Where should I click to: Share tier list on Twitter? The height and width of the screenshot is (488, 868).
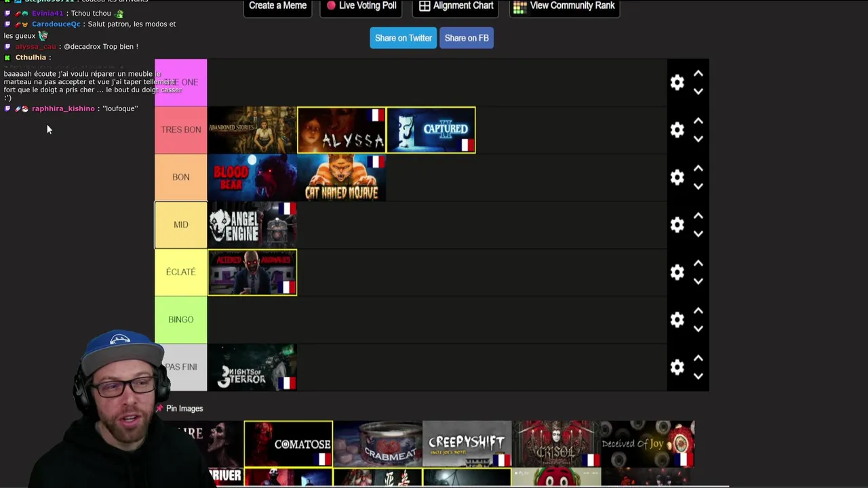pos(403,38)
